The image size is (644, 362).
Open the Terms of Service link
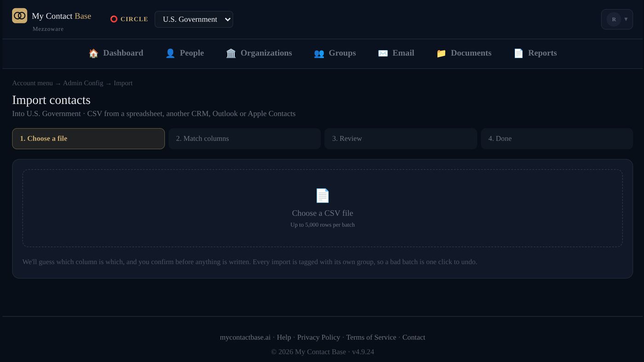pyautogui.click(x=371, y=337)
